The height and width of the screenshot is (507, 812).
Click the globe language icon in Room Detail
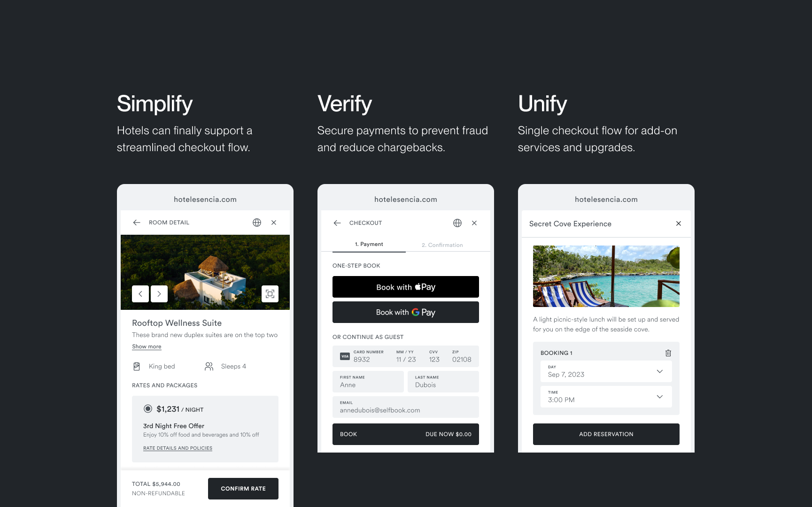[257, 223]
